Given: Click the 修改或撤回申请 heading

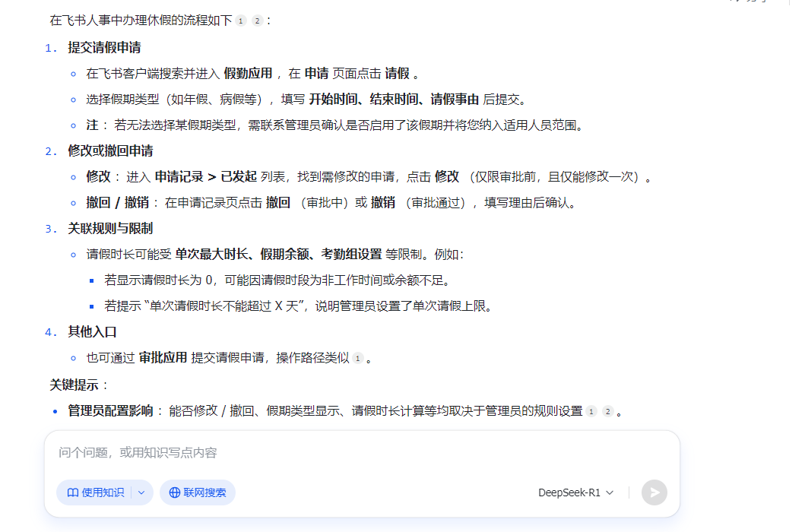Looking at the screenshot, I should click(x=110, y=150).
